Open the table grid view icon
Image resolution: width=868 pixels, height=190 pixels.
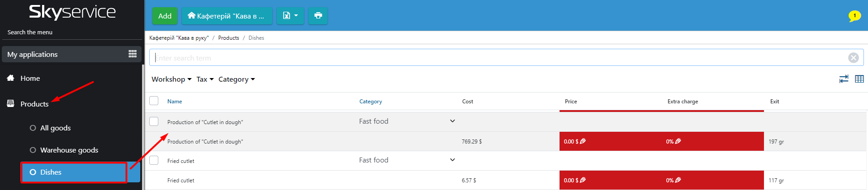pyautogui.click(x=859, y=79)
